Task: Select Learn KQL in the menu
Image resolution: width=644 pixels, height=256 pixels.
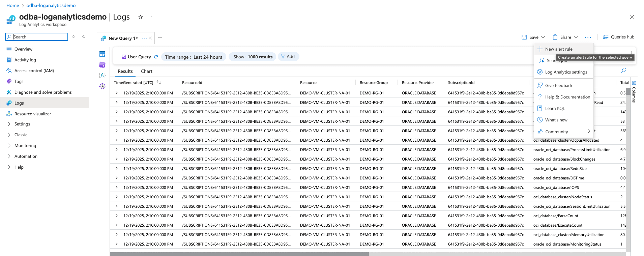Action: click(x=563, y=108)
